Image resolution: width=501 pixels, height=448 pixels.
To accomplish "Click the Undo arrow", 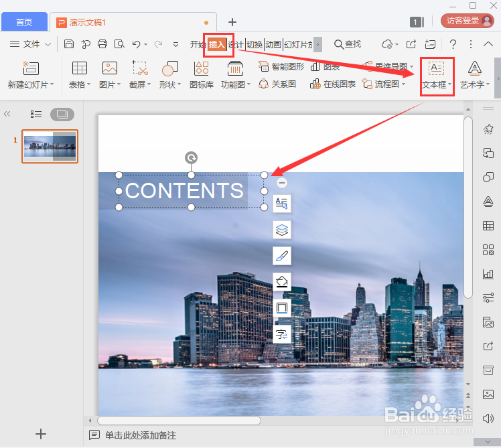I will click(137, 44).
